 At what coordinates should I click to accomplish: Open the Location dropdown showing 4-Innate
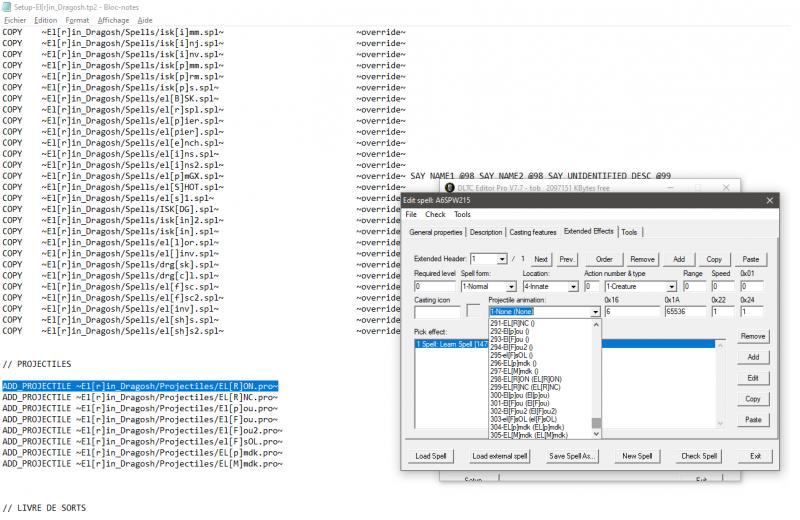point(573,287)
